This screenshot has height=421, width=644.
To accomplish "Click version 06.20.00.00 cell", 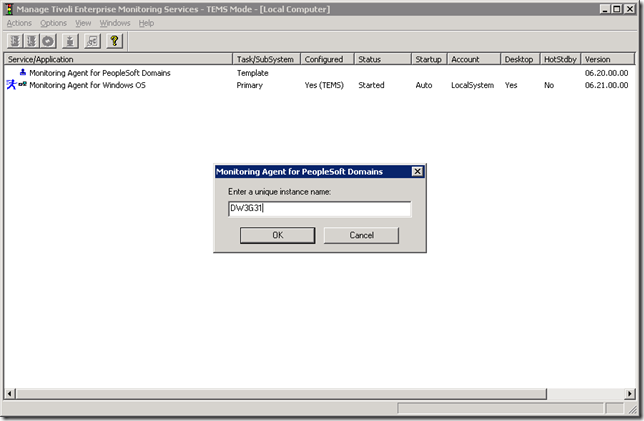I will tap(607, 73).
